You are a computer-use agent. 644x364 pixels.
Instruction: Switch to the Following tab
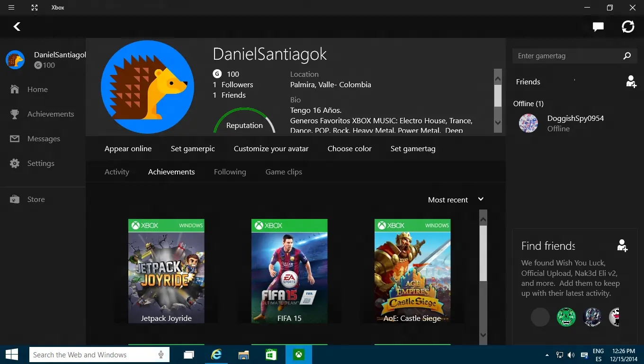pyautogui.click(x=230, y=172)
